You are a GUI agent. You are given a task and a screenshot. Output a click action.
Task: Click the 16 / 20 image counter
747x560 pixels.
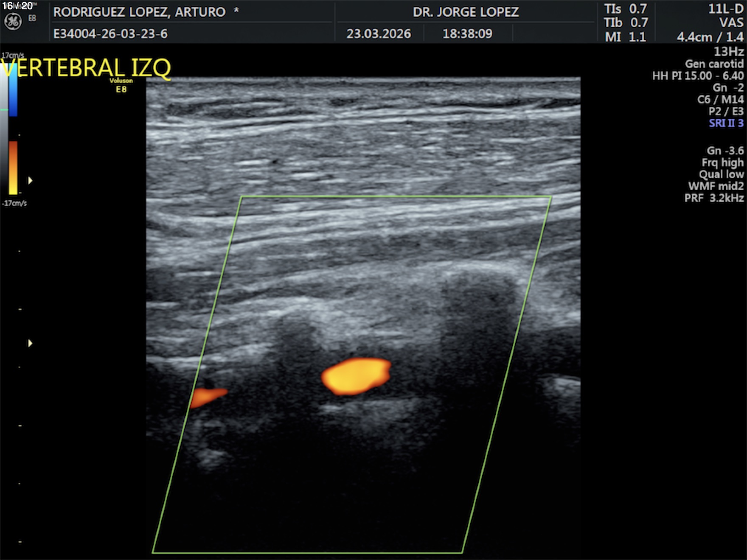tap(17, 6)
